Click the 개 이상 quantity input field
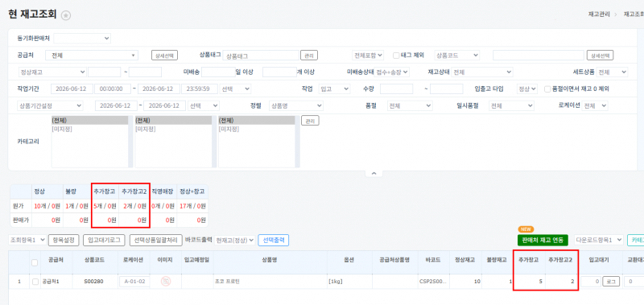The height and width of the screenshot is (305, 644). click(x=279, y=72)
